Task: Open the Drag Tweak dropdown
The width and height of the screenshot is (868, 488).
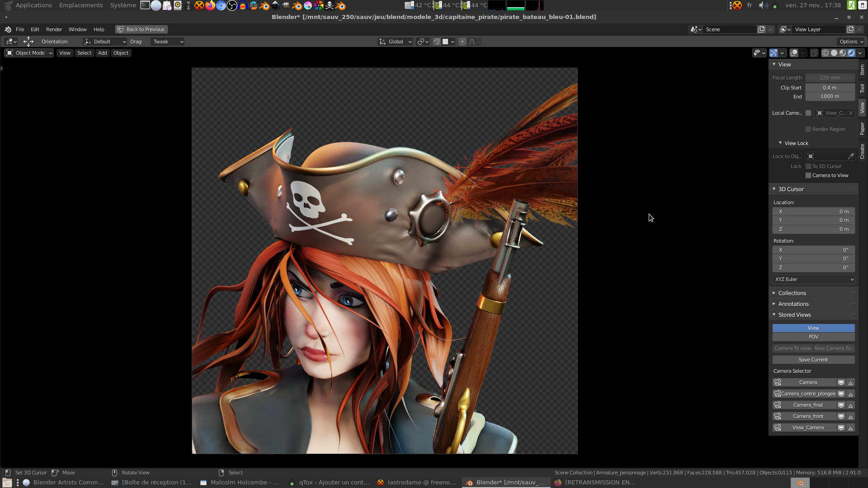Action: [x=167, y=42]
